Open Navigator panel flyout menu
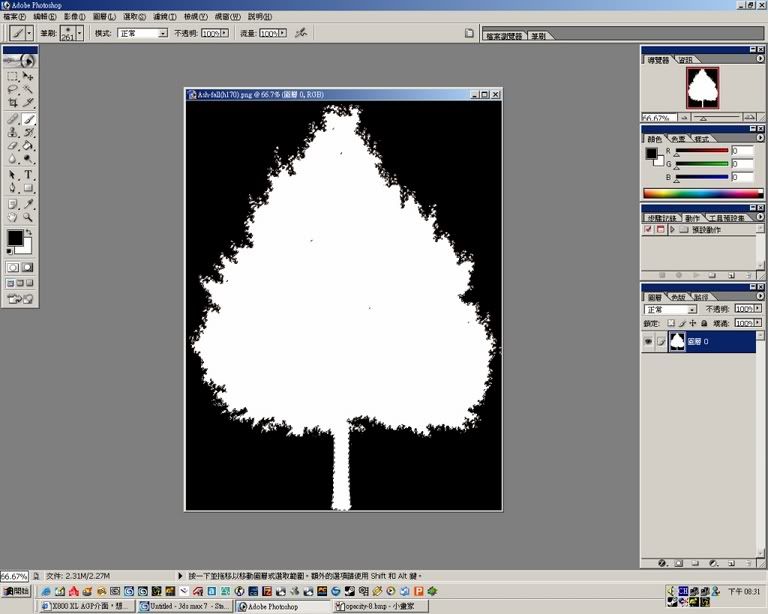 [760, 58]
